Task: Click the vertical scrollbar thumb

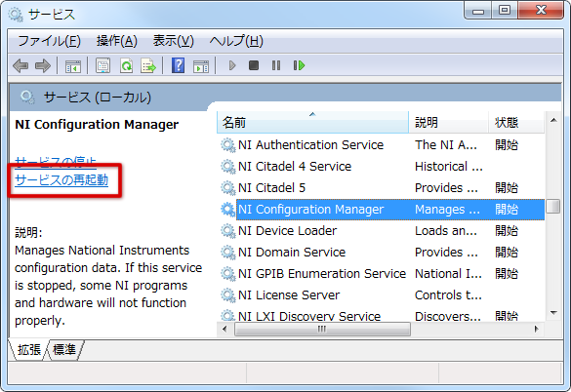Action: tap(553, 207)
